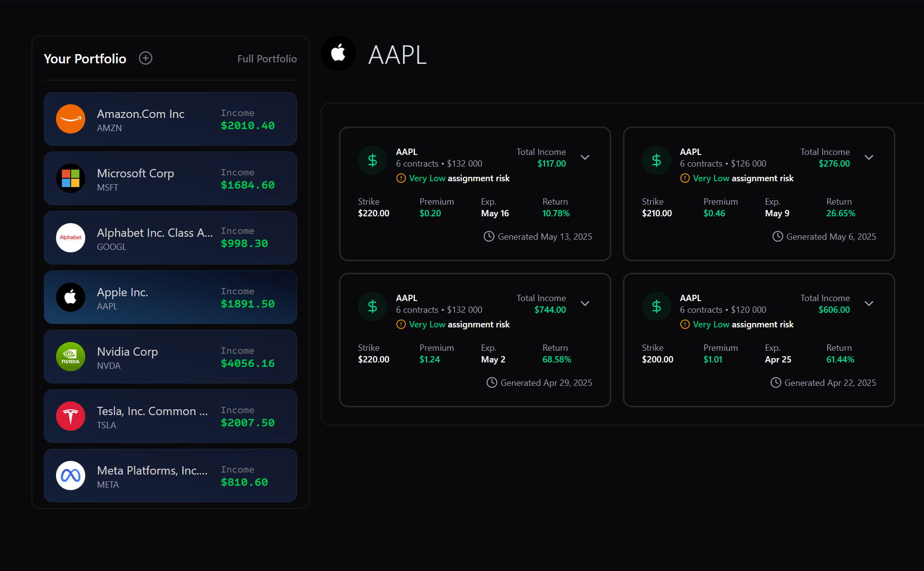Screen dimensions: 924x571
Task: Select the Alphabet Inc. Class A portfolio item
Action: click(170, 238)
